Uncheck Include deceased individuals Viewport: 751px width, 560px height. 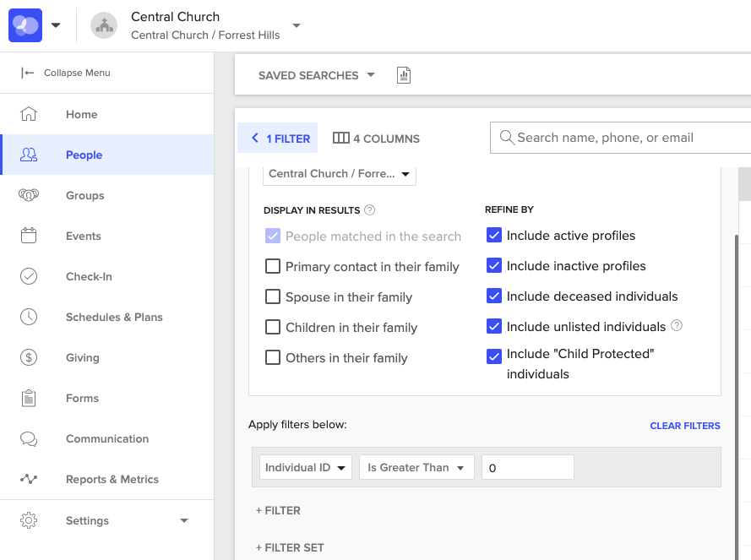pos(494,296)
